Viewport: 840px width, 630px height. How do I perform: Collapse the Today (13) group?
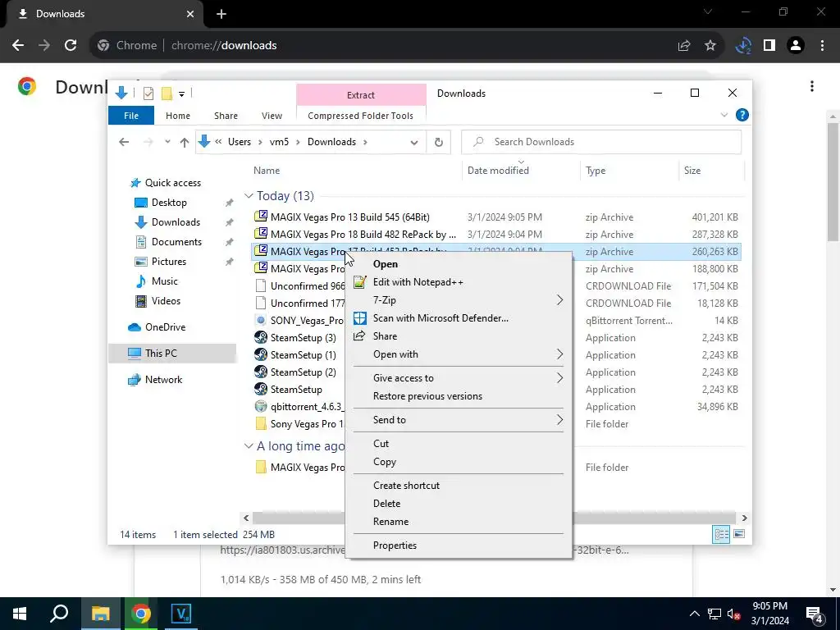click(x=249, y=196)
